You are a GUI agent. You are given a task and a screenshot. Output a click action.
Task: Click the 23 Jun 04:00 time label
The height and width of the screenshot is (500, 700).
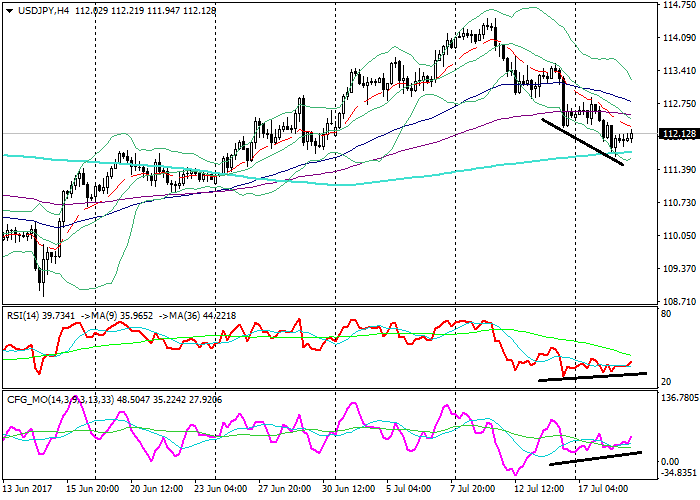coord(221,489)
